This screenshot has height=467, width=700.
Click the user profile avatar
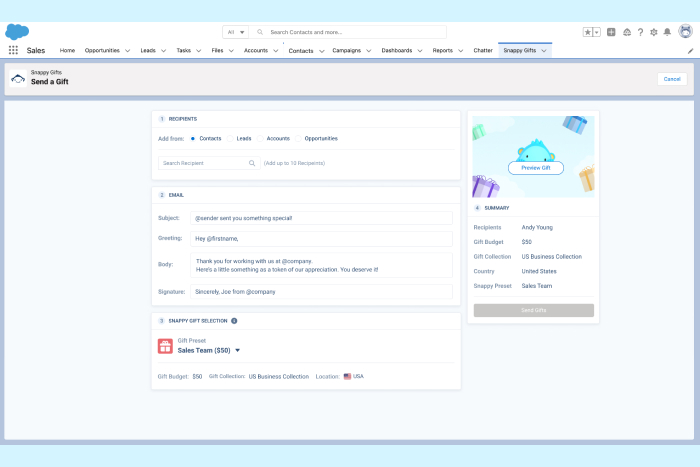(x=685, y=32)
